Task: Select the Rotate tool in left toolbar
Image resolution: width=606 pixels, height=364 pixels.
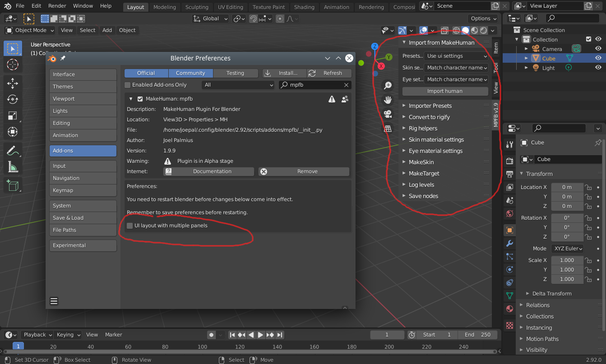Action: [x=13, y=99]
